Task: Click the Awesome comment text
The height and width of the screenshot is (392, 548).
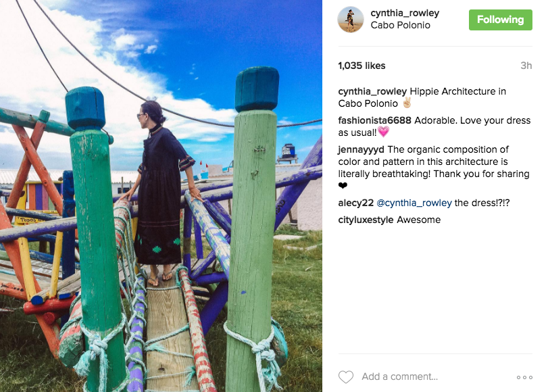Action: click(x=419, y=220)
